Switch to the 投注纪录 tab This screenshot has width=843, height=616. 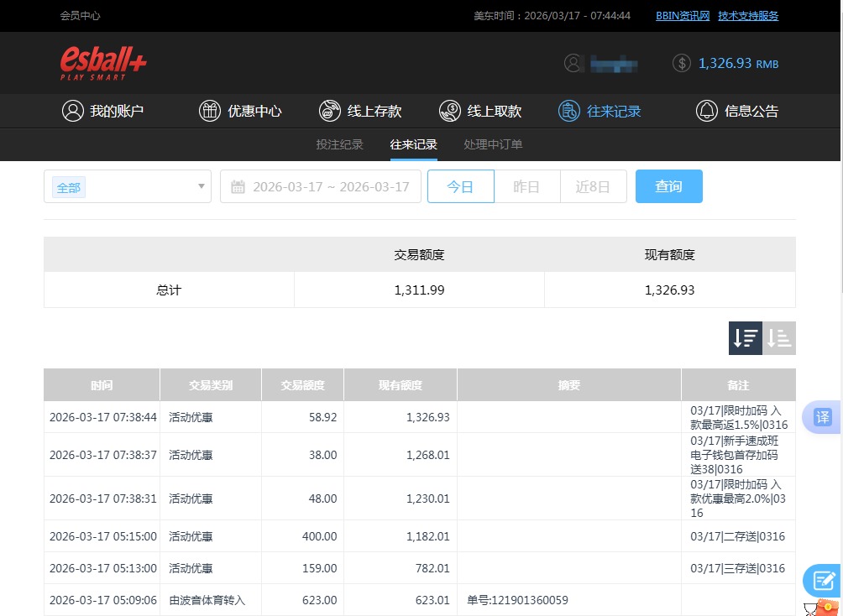(340, 144)
